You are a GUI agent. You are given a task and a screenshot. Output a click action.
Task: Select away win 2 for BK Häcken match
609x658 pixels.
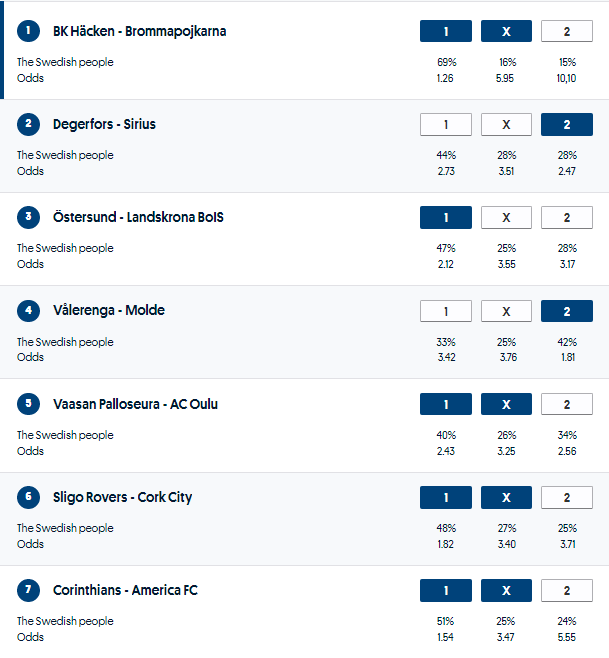tap(566, 31)
